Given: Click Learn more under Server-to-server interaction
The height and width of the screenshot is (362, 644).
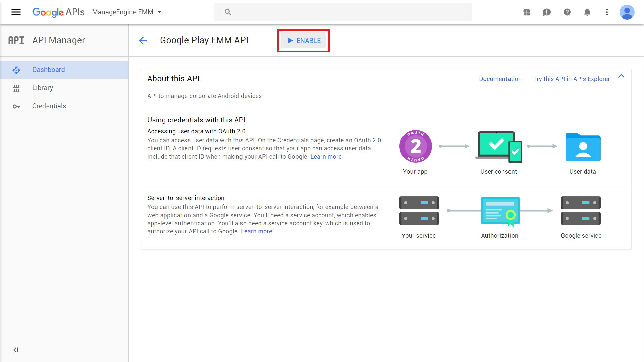Looking at the screenshot, I should tap(256, 231).
